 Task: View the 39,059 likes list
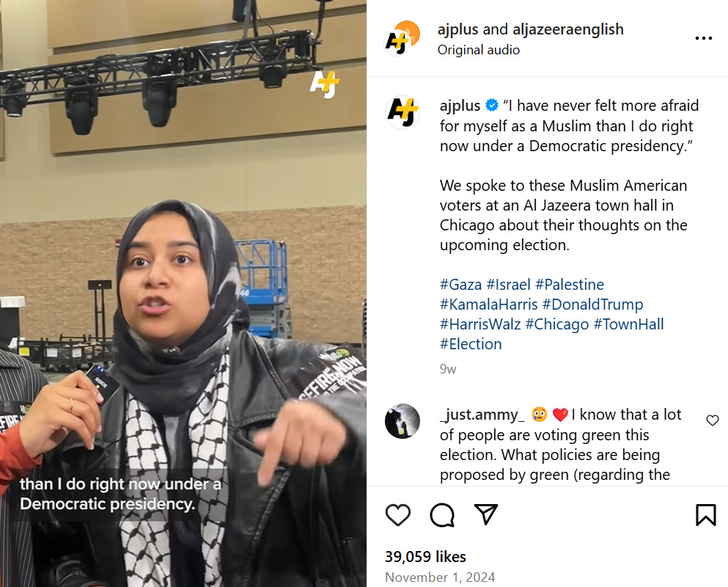pos(425,556)
